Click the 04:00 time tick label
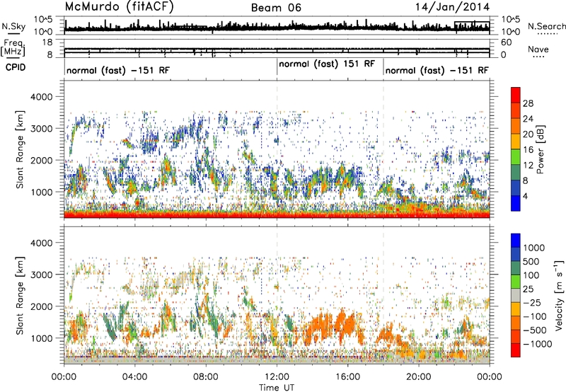The width and height of the screenshot is (566, 392). click(134, 377)
